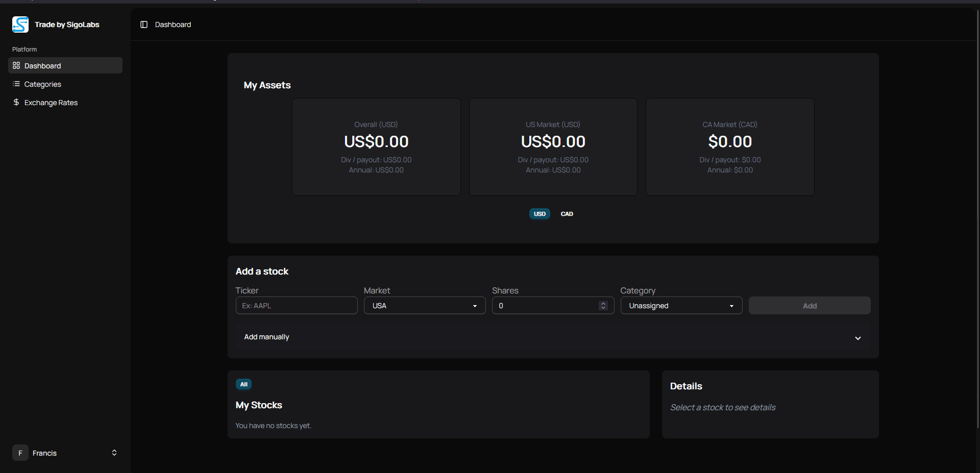
Task: Click the Categories list icon
Action: coord(16,84)
